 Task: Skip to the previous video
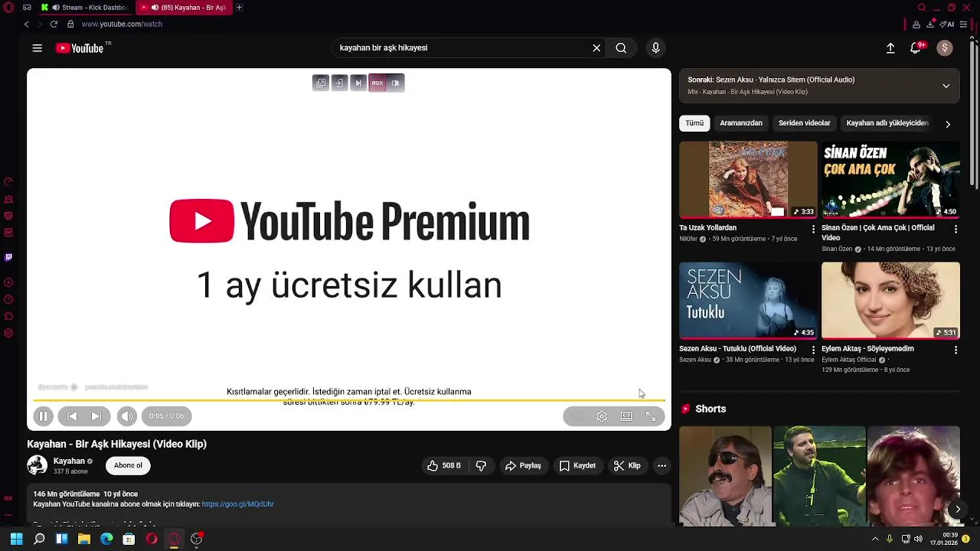pos(72,416)
